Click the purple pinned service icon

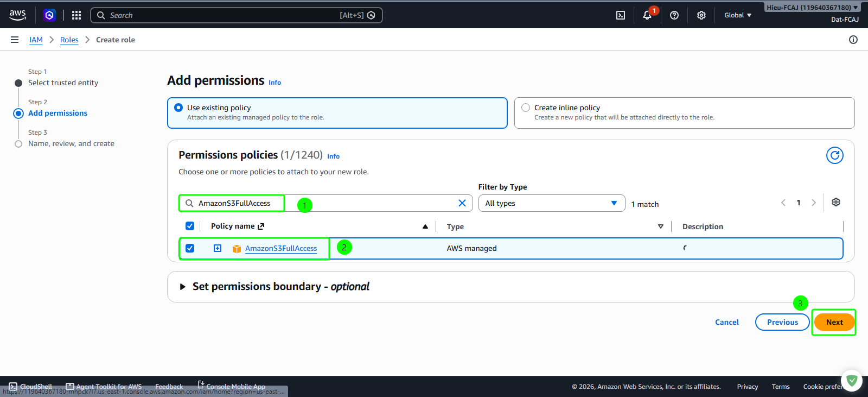[49, 15]
